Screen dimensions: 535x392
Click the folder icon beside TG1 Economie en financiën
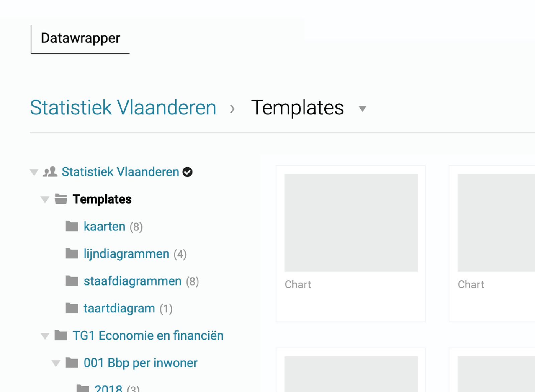[x=61, y=335]
